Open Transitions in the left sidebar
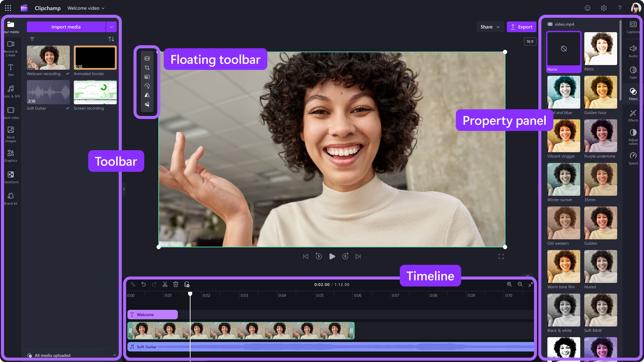Viewport: 644px width, 362px height. coord(11,177)
